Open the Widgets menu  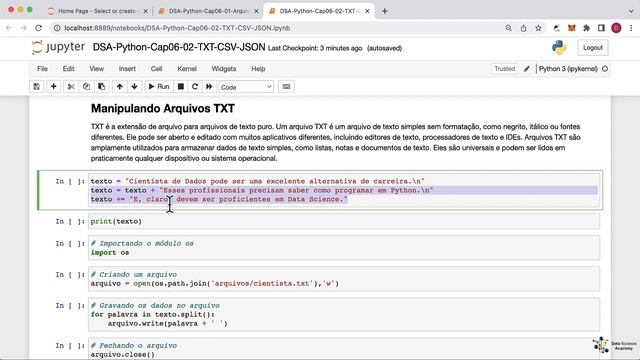(x=224, y=69)
